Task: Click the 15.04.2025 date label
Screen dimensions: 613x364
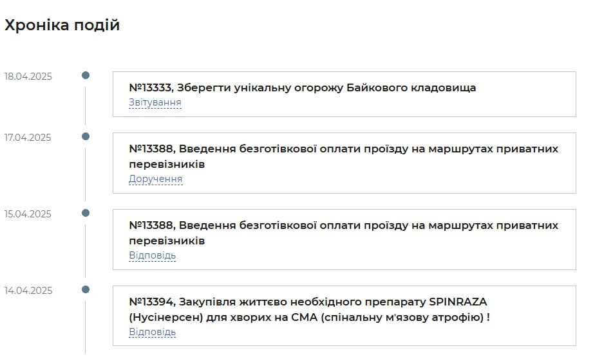Action: [x=28, y=214]
